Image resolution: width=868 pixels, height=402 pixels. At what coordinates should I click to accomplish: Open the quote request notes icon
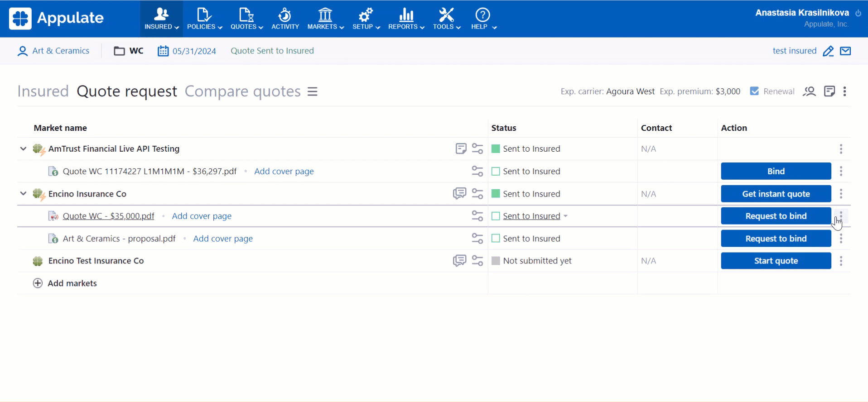[829, 91]
